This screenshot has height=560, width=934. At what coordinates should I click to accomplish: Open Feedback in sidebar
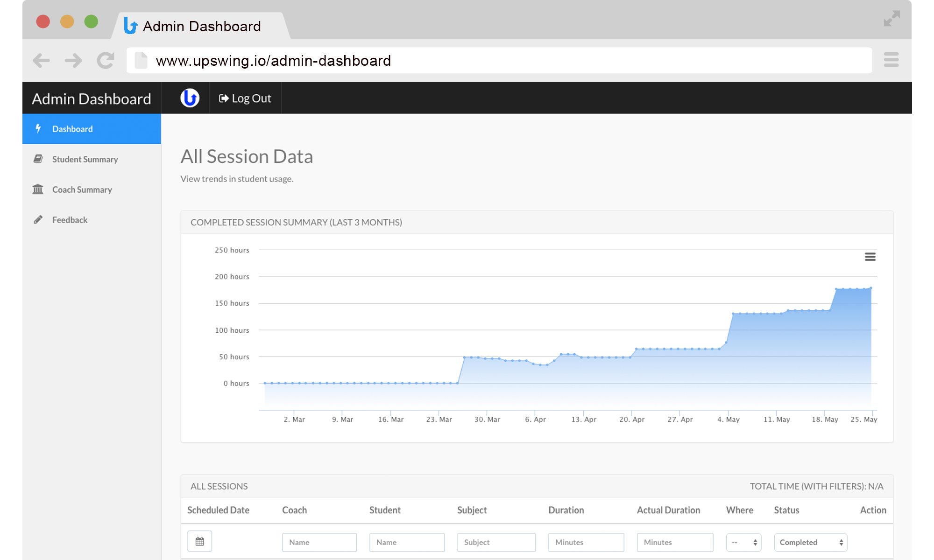(92, 220)
